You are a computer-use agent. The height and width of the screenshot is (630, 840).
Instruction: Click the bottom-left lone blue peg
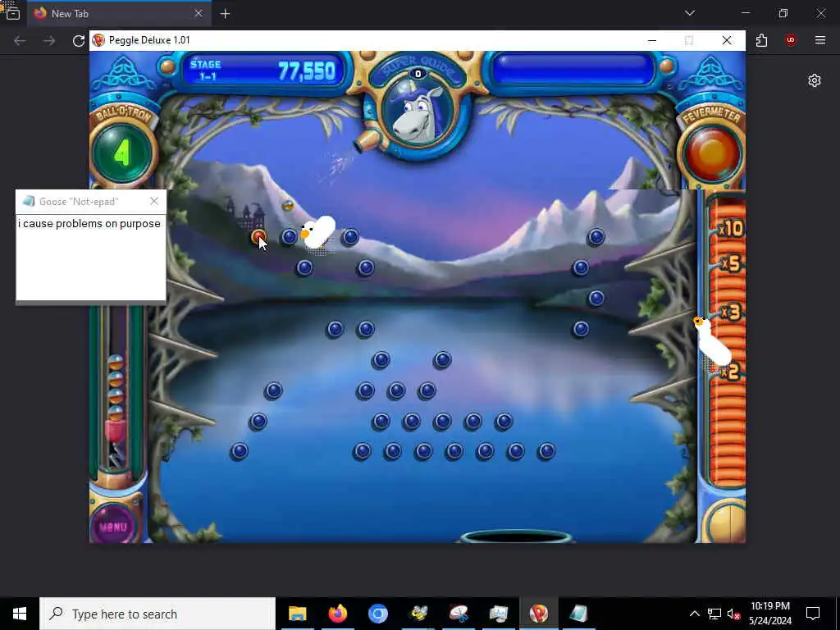(239, 451)
